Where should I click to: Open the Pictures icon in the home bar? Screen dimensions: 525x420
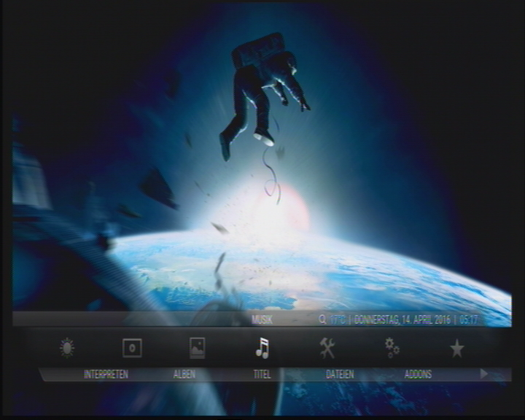pos(197,348)
